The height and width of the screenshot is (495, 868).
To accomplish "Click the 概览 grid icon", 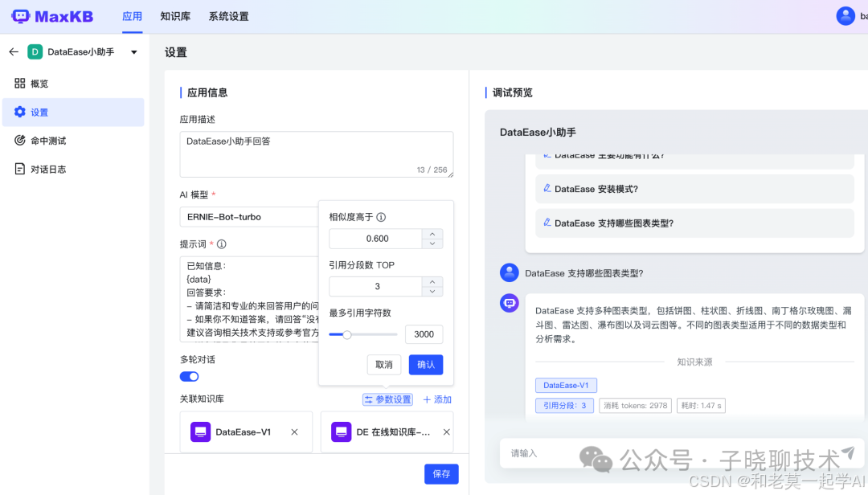I will point(20,83).
